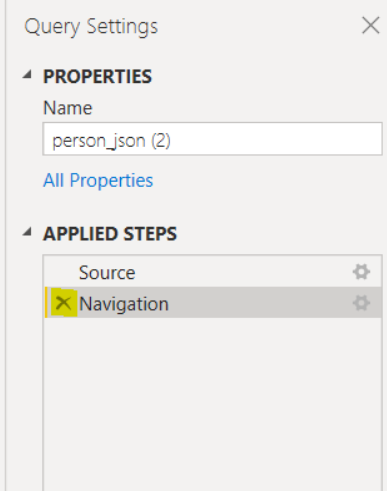Image resolution: width=387 pixels, height=491 pixels.
Task: Collapse the APPLIED STEPS section triangle
Action: pos(28,231)
